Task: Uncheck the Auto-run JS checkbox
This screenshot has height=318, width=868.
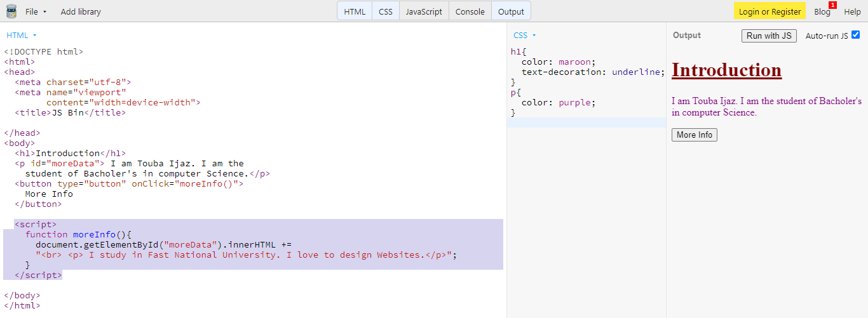Action: pyautogui.click(x=855, y=35)
